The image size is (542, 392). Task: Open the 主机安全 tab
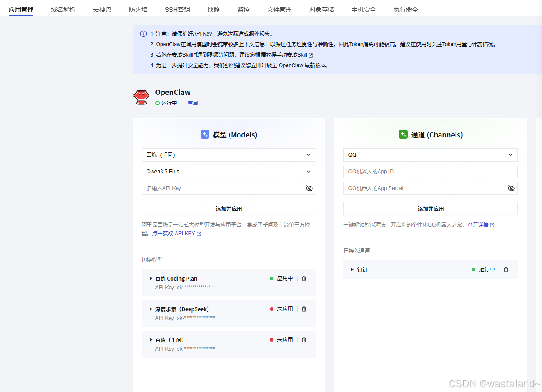coord(364,10)
